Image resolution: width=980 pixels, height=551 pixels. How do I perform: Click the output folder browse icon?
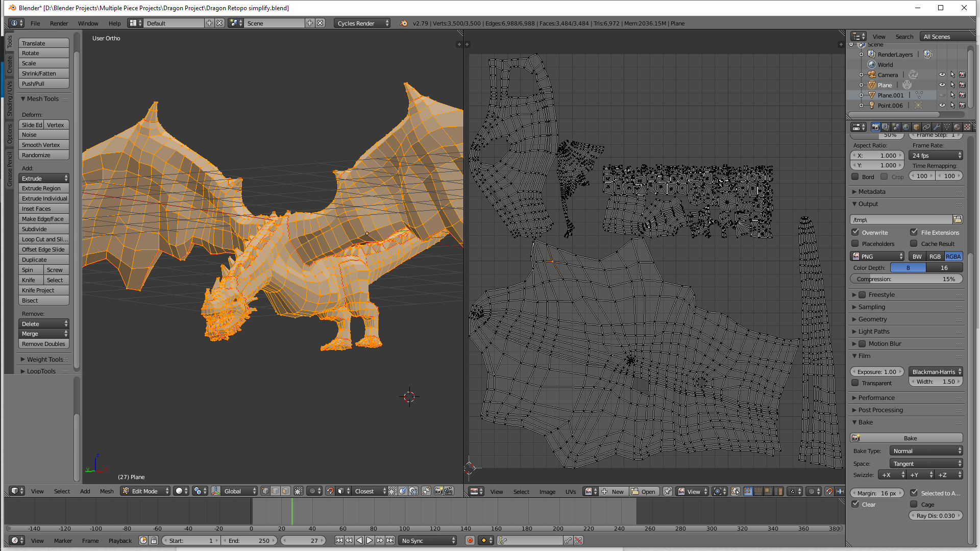click(x=958, y=219)
